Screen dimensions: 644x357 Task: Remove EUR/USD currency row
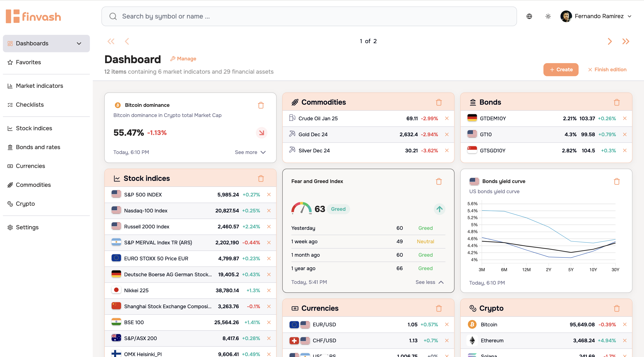[x=447, y=325]
